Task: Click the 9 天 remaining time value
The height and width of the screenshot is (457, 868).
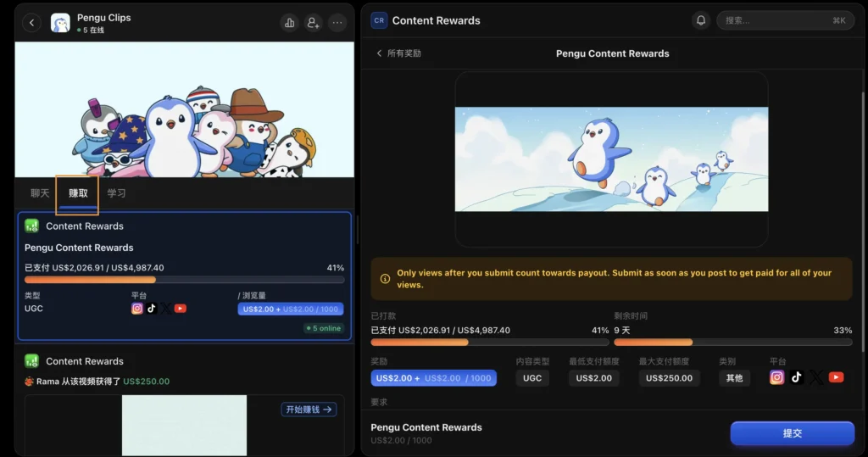Action: coord(622,330)
